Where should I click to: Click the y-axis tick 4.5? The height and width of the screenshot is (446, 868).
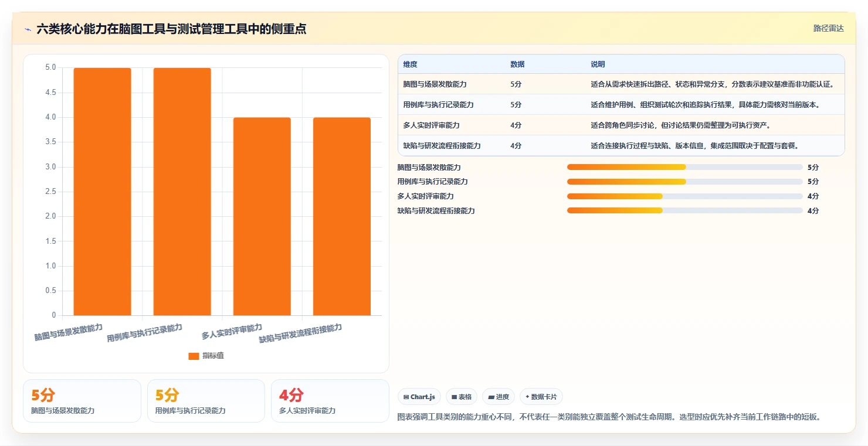click(x=50, y=93)
